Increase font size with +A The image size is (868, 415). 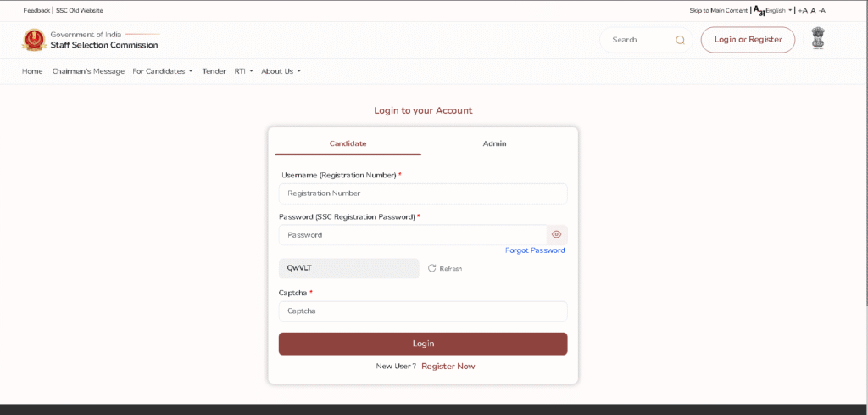802,10
